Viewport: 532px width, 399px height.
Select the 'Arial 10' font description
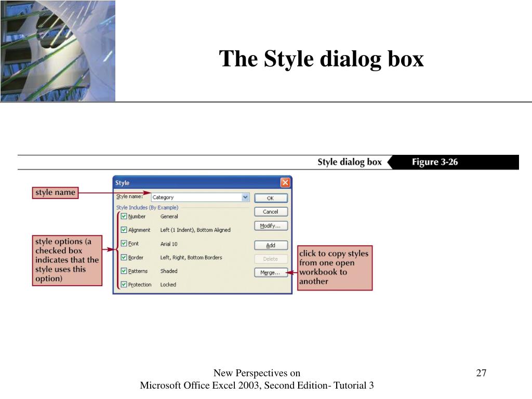click(169, 244)
